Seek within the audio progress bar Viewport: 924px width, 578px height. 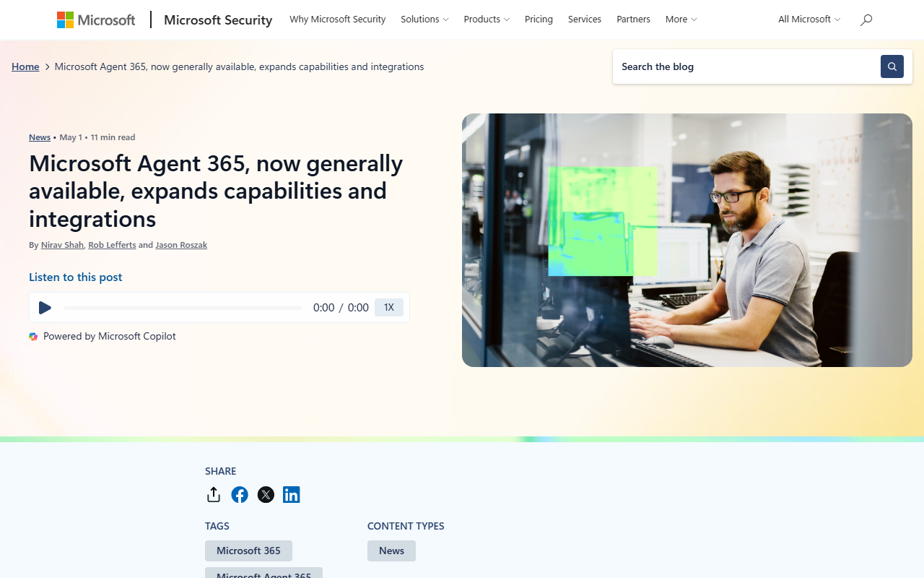(183, 308)
